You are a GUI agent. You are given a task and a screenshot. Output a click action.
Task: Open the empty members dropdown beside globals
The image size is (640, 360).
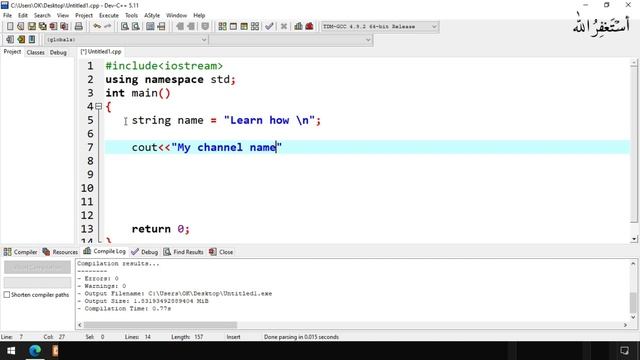291,40
